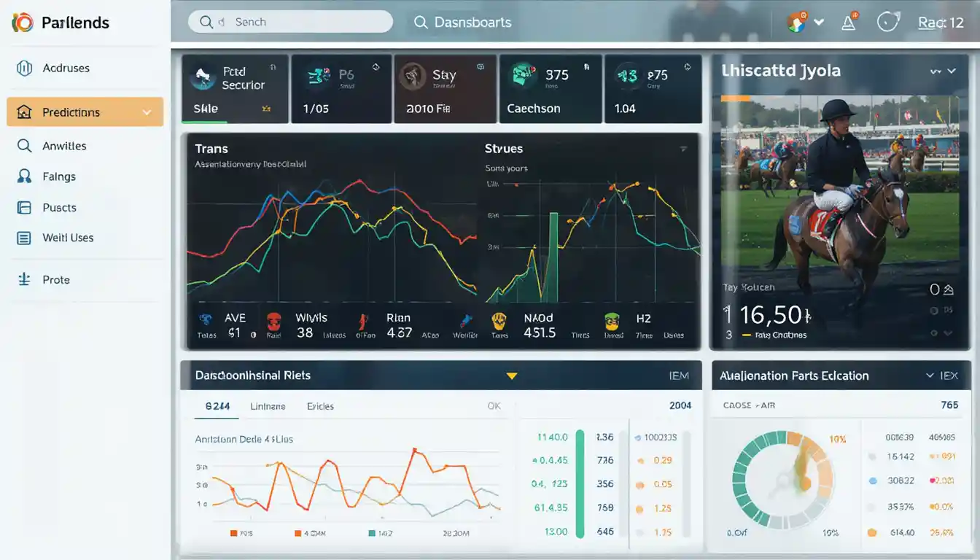This screenshot has height=560, width=980.
Task: Open the Prote sidebar icon
Action: [x=24, y=280]
